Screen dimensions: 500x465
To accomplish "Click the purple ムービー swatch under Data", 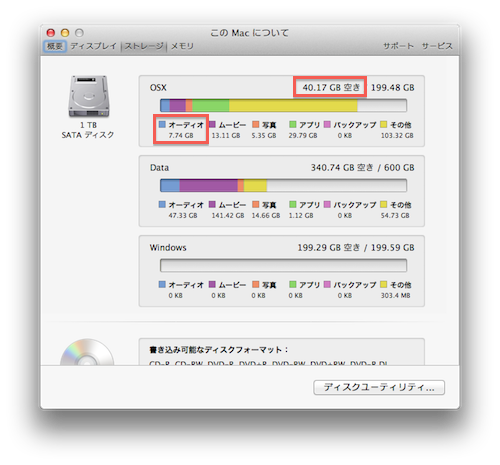I will tap(212, 204).
